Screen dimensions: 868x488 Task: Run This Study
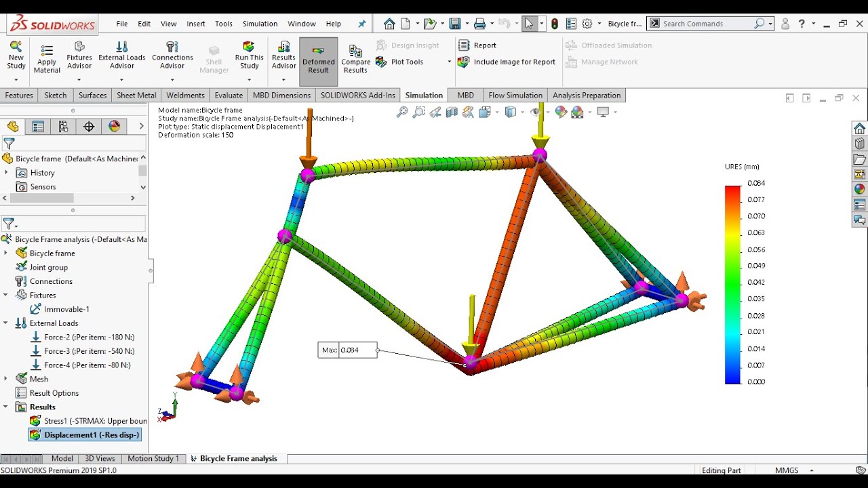point(250,56)
